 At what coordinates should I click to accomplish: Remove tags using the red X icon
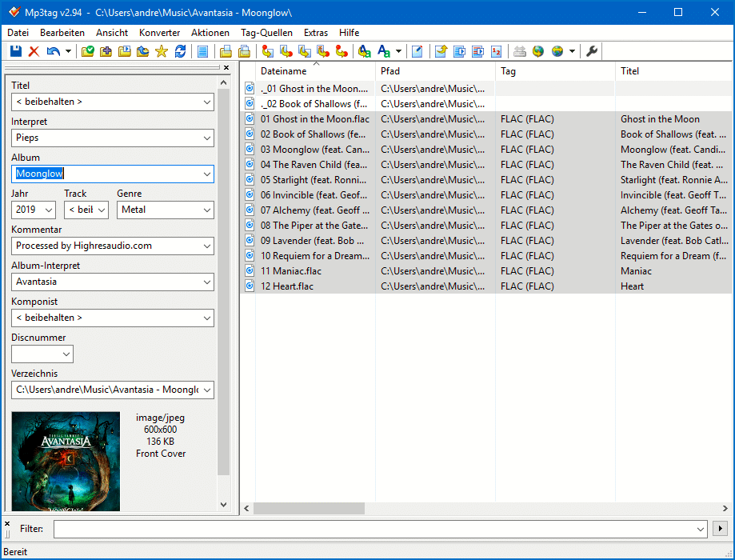click(34, 51)
